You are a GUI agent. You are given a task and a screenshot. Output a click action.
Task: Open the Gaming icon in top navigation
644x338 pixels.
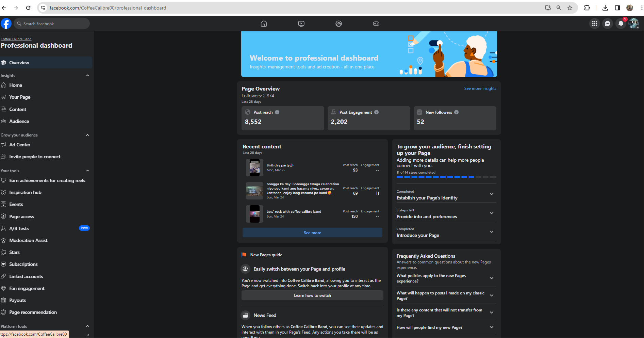pyautogui.click(x=376, y=23)
